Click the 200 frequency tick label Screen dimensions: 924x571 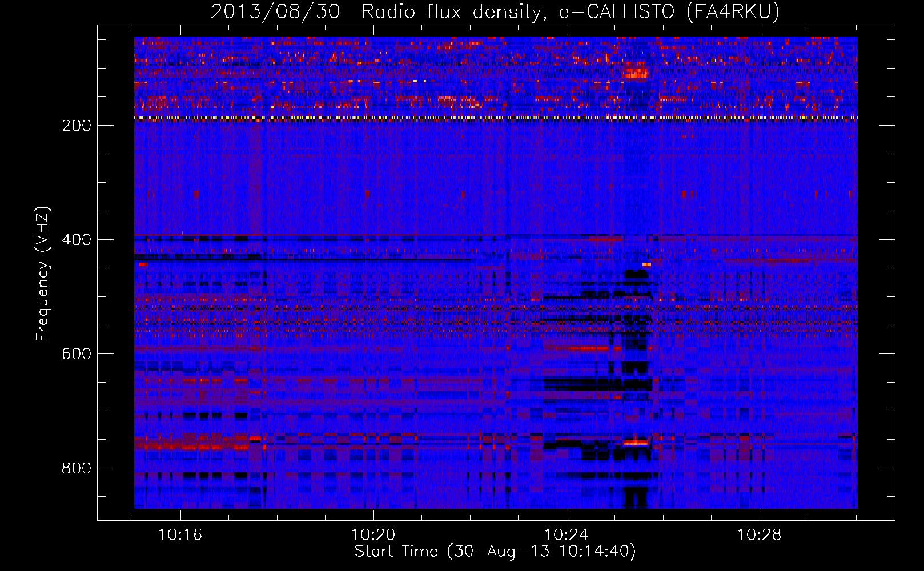[x=76, y=126]
